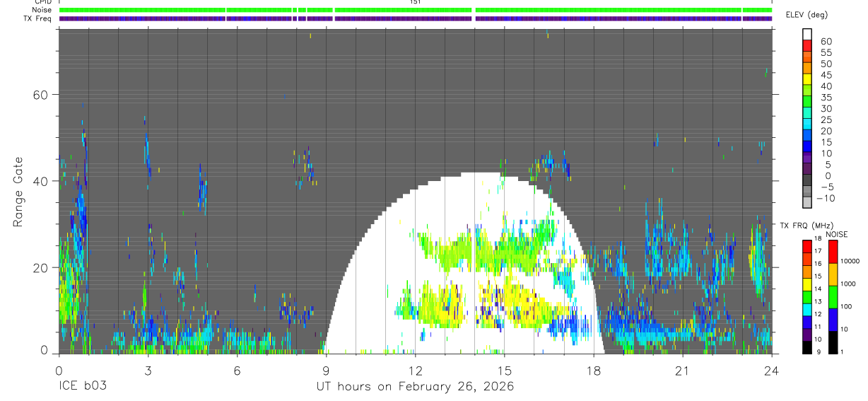The image size is (868, 401).
Task: Click the red segment of the TX FRQ colorbar
Action: coord(808,245)
